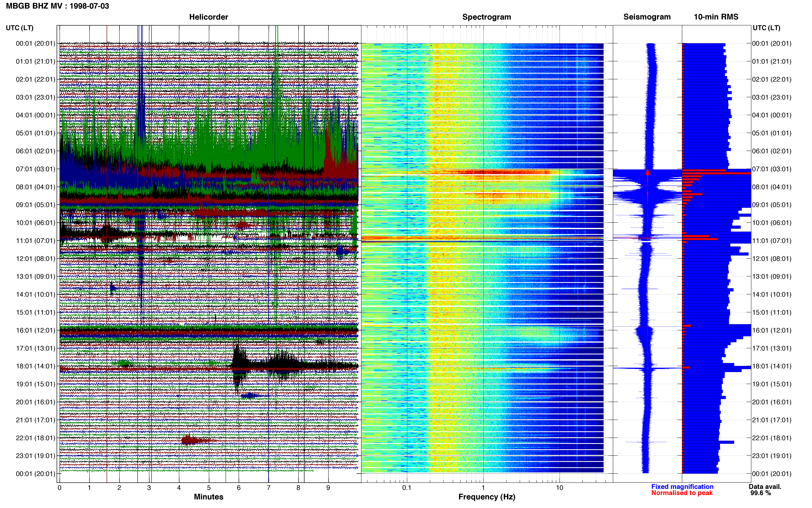812x508 pixels.
Task: Click right time label '07:01 (03:01)'
Action: [772, 169]
